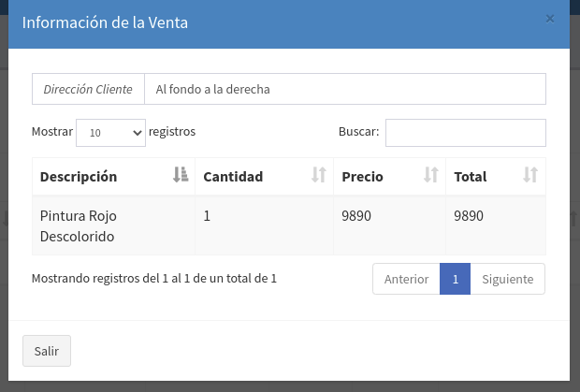Focus the Buscar search field
The width and height of the screenshot is (580, 392).
pyautogui.click(x=465, y=133)
